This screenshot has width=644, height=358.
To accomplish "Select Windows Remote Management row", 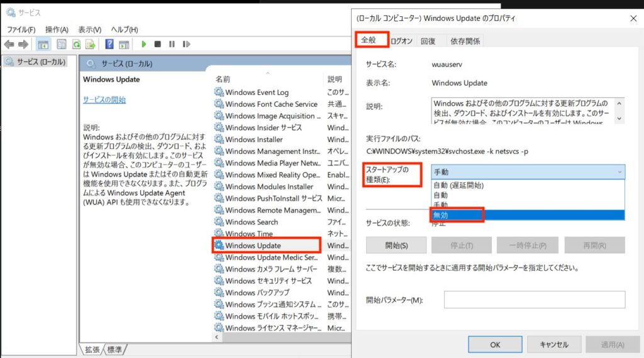I will [x=282, y=210].
